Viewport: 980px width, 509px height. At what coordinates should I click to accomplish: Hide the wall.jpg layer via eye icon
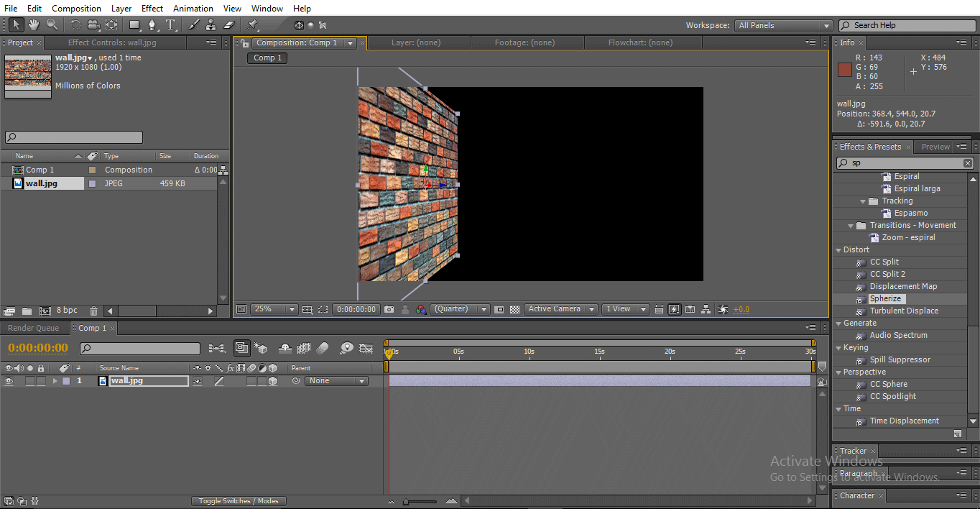tap(9, 381)
